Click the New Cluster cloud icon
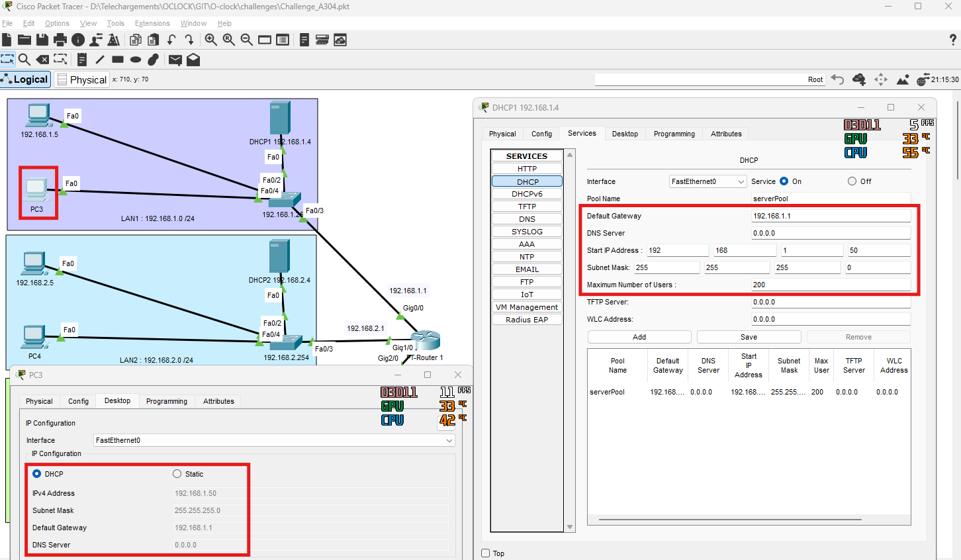961x560 pixels. (x=859, y=79)
